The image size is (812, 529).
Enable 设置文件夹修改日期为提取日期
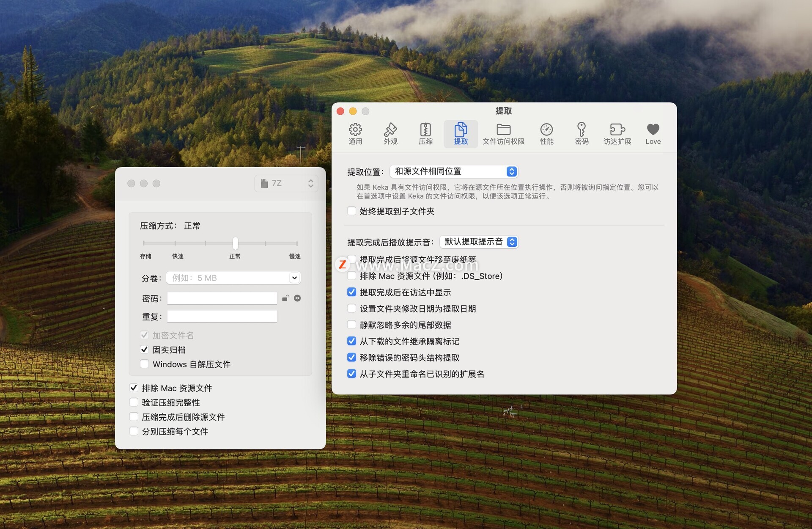(351, 309)
